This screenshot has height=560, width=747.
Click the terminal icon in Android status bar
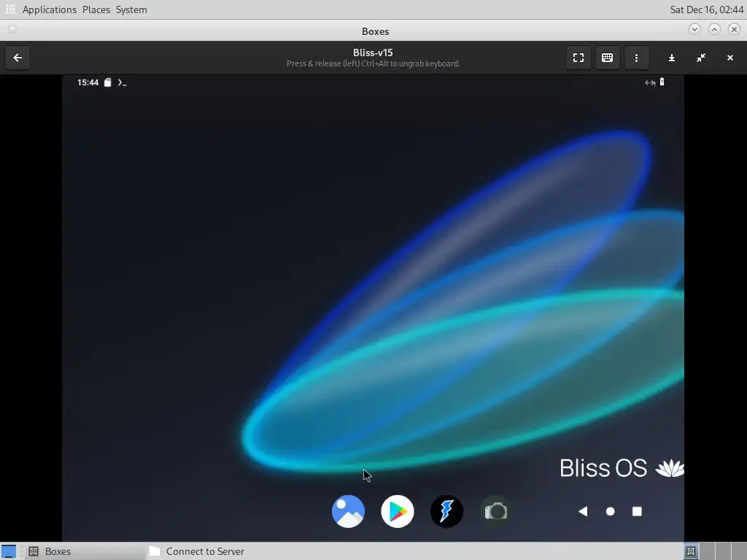(x=122, y=83)
